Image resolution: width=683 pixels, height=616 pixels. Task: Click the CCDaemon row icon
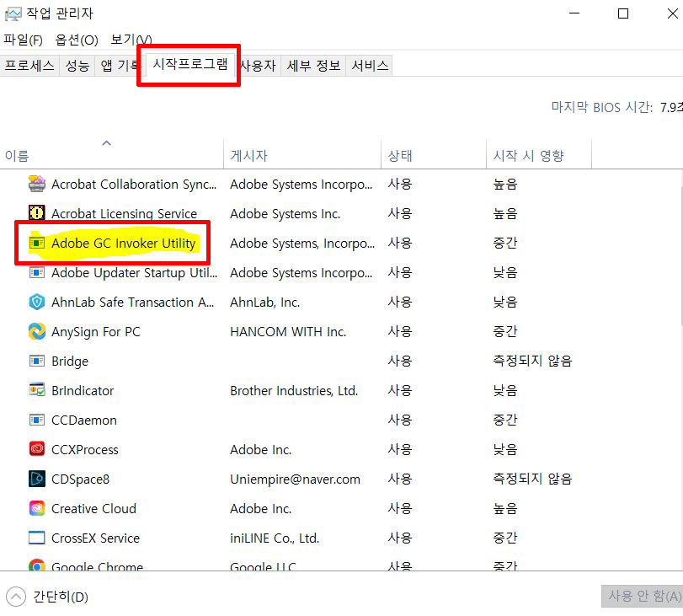(36, 420)
